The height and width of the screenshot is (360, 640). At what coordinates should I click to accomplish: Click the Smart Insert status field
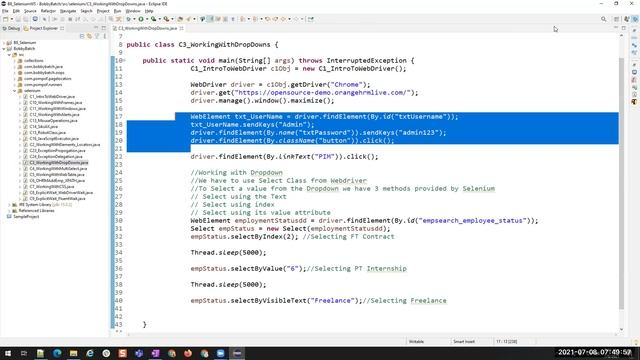[464, 342]
